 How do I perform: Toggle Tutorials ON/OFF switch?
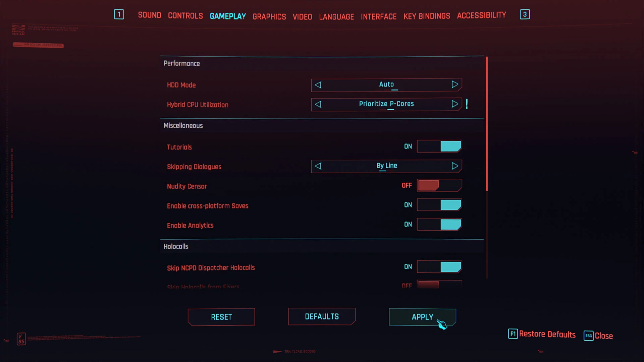coord(438,146)
